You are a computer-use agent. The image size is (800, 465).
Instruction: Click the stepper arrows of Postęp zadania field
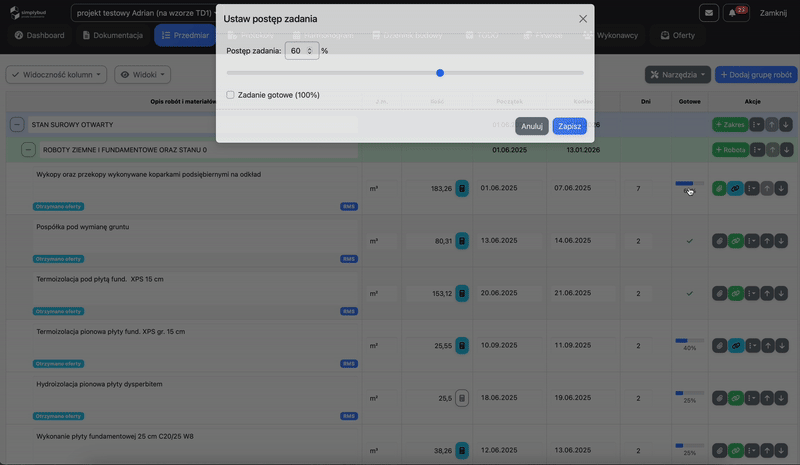(x=309, y=51)
